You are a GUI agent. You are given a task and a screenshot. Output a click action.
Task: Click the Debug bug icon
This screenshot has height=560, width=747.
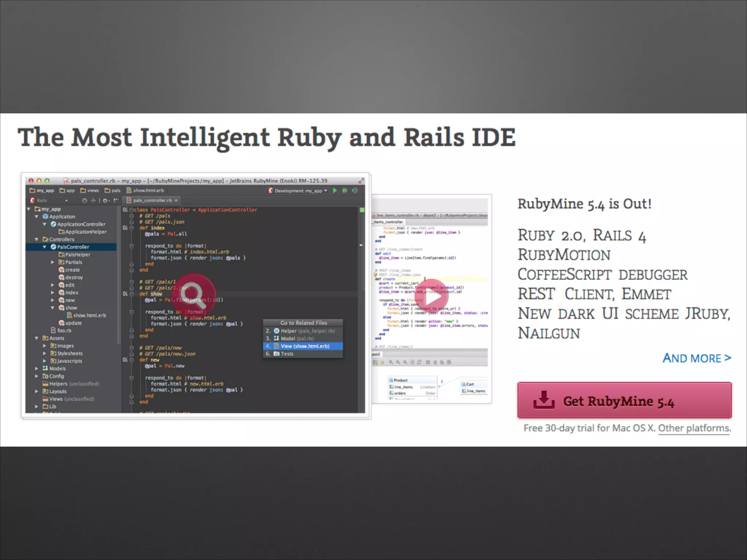point(345,190)
